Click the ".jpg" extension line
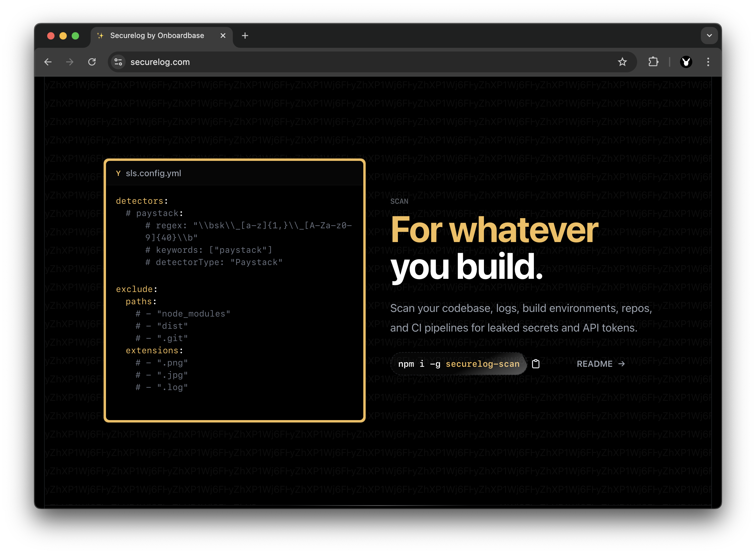The height and width of the screenshot is (554, 756). (162, 375)
